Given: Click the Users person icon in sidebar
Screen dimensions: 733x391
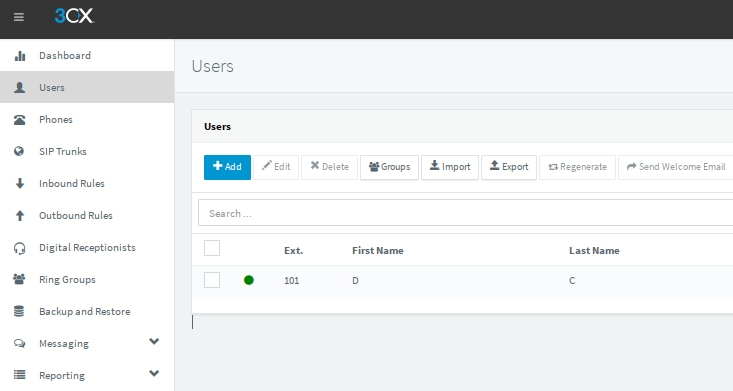Looking at the screenshot, I should click(x=20, y=87).
